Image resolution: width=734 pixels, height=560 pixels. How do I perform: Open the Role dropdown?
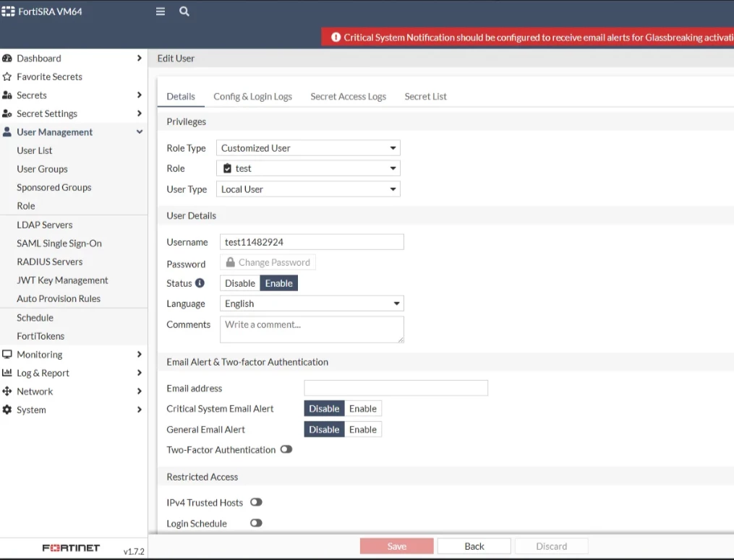[x=308, y=168]
